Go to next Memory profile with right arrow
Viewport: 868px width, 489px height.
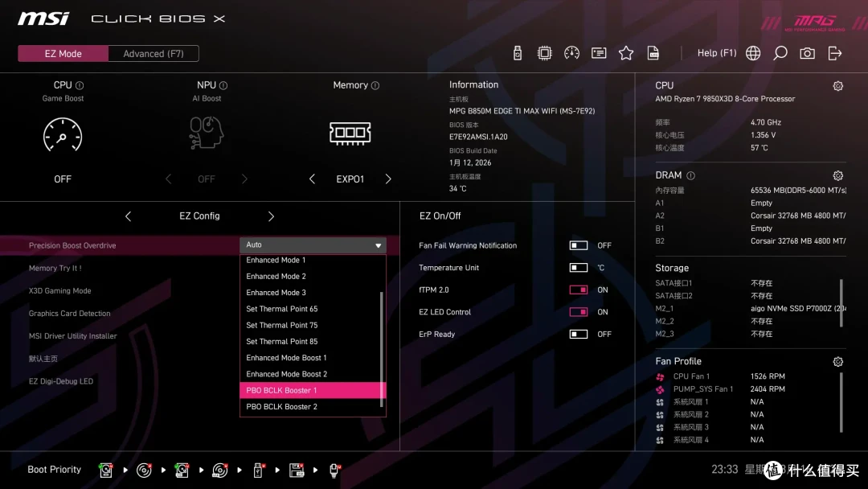coord(388,179)
